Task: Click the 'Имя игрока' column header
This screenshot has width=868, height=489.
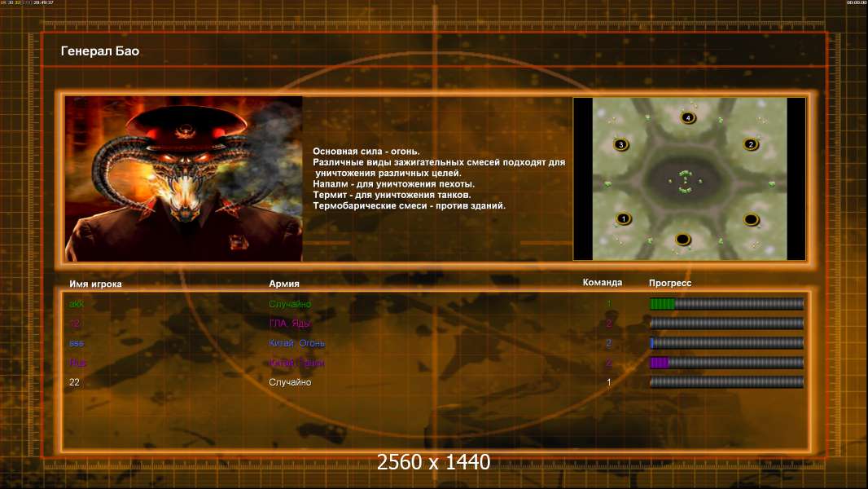Action: click(x=95, y=284)
